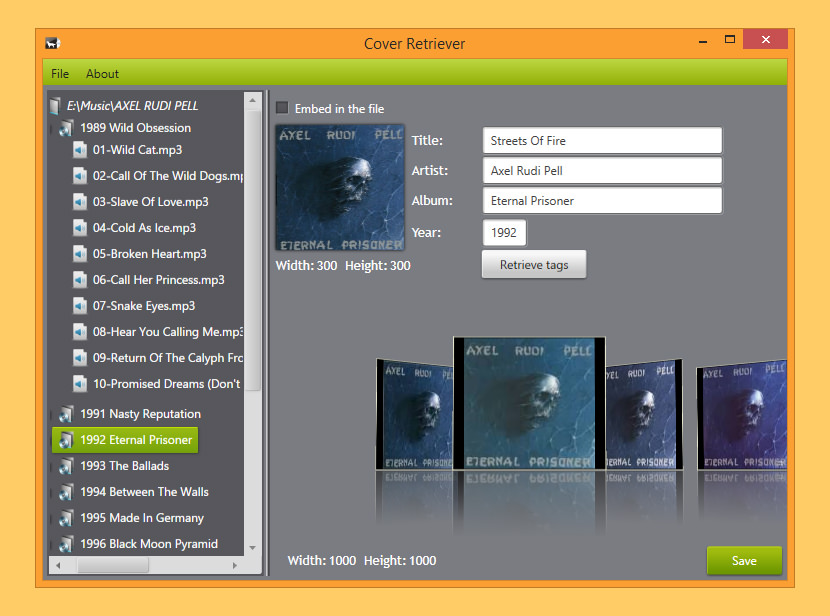The image size is (830, 616).
Task: Select the 1996 Black Moon Pyramid album
Action: click(149, 543)
